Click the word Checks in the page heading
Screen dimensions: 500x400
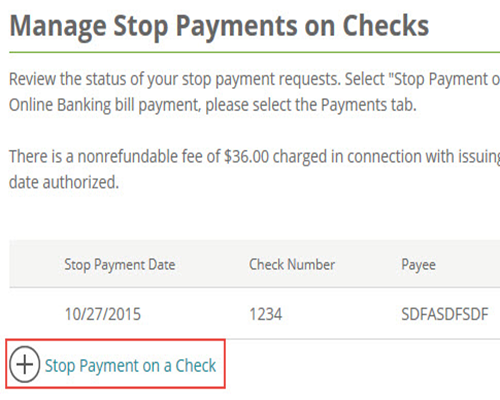386,26
